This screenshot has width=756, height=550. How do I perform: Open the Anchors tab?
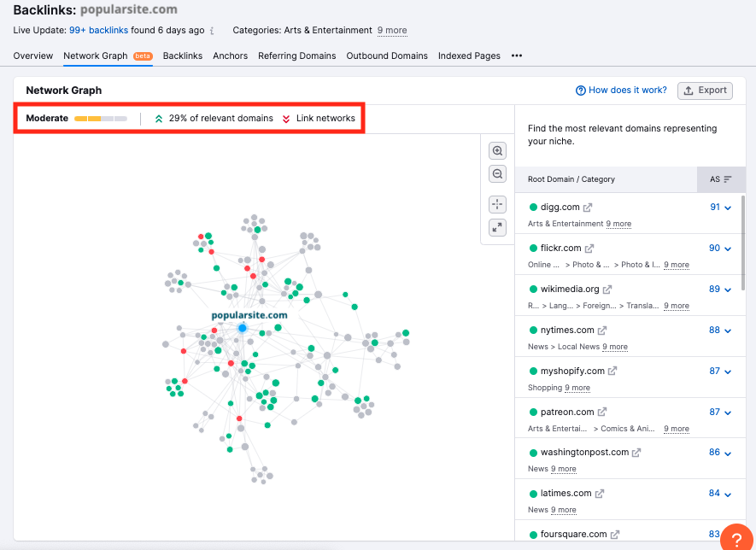[230, 56]
